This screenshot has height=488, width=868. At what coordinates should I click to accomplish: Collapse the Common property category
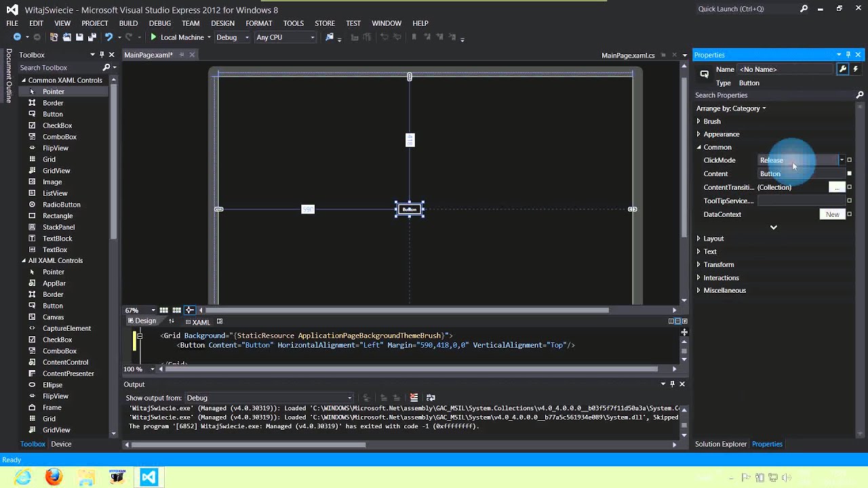coord(698,147)
